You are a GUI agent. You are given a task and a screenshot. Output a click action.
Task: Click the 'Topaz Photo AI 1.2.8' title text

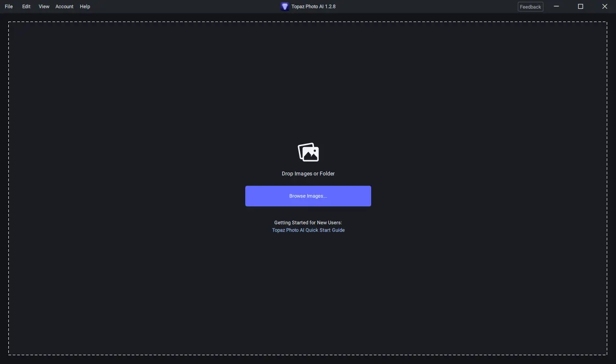314,7
